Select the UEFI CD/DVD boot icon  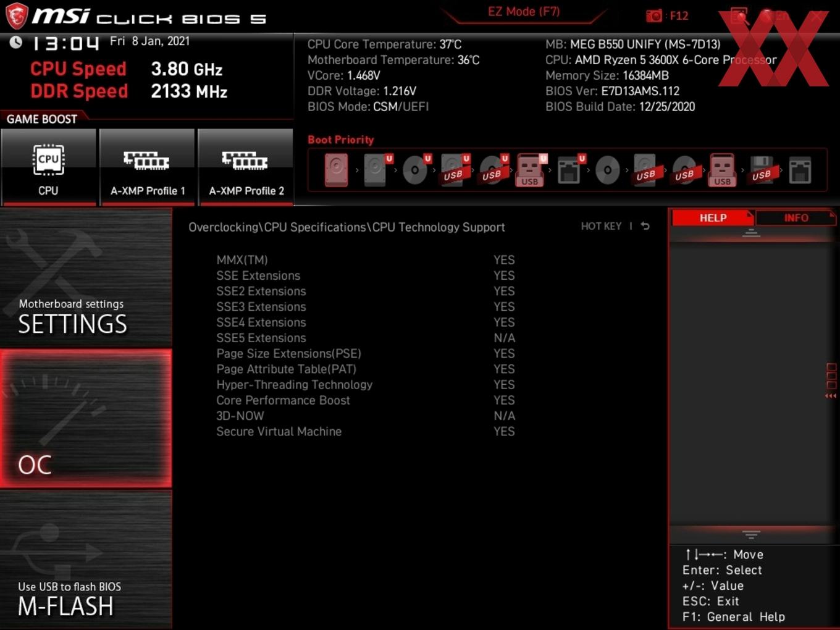pyautogui.click(x=415, y=170)
